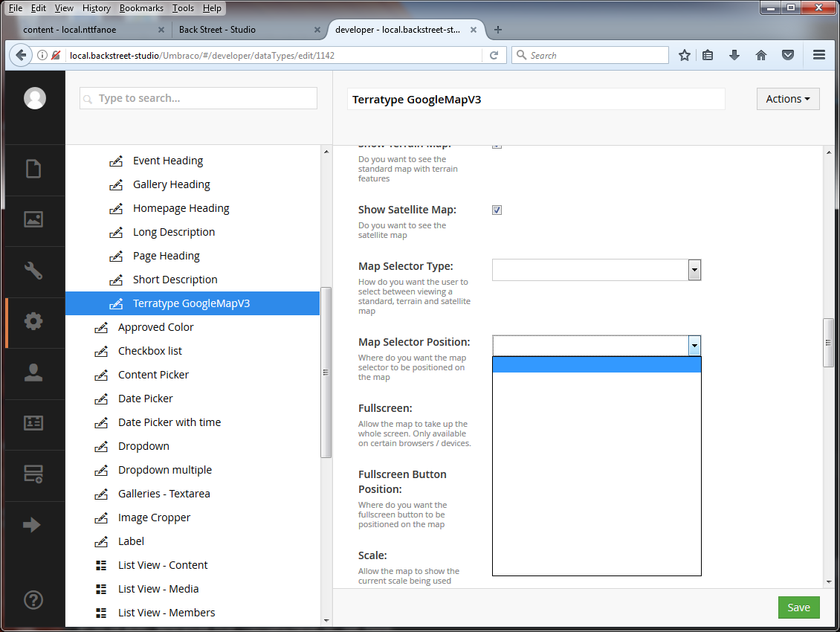Open the Pocket icon
This screenshot has width=840, height=632.
pyautogui.click(x=787, y=55)
